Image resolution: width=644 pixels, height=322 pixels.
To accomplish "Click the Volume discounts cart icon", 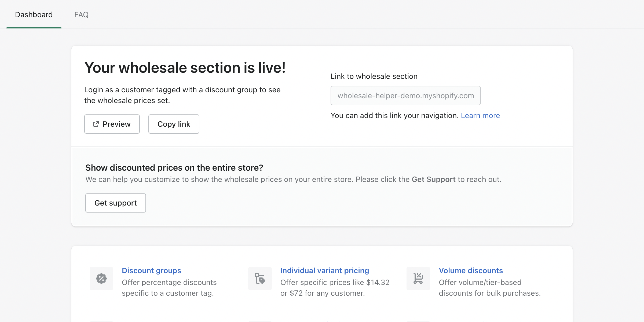I will [418, 279].
